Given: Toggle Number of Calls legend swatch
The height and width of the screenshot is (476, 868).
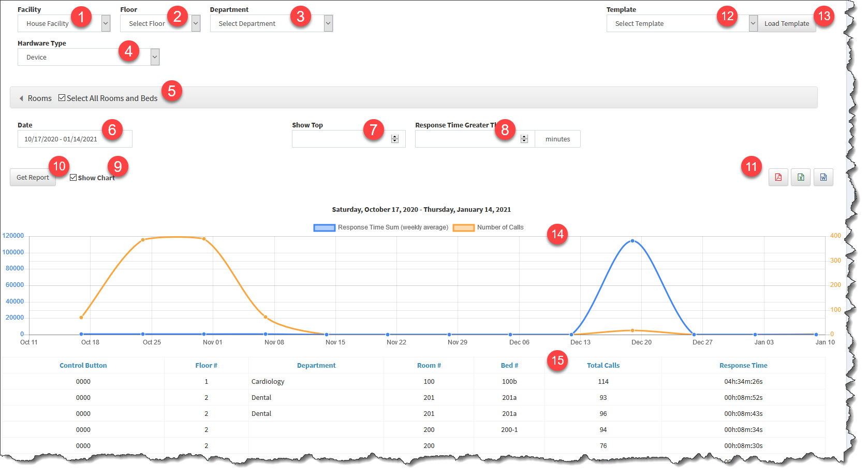Looking at the screenshot, I should click(x=464, y=227).
